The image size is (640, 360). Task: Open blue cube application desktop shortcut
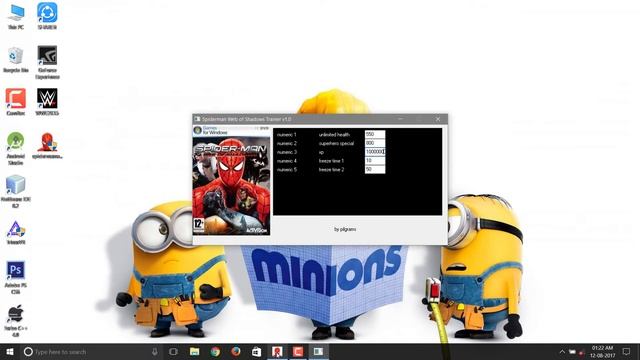coord(16,192)
